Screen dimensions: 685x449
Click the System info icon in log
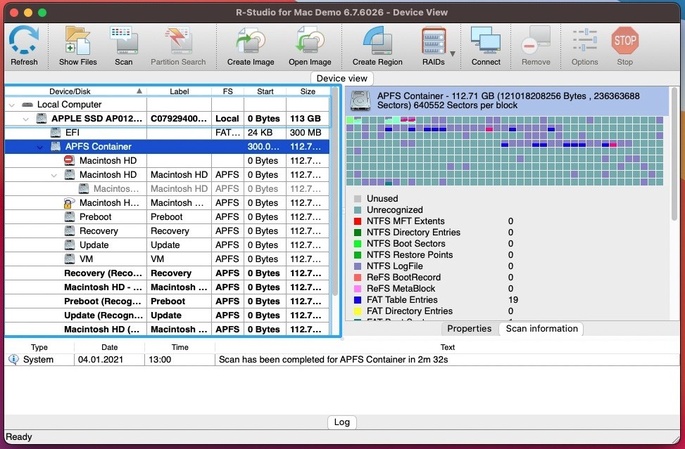pyautogui.click(x=14, y=359)
